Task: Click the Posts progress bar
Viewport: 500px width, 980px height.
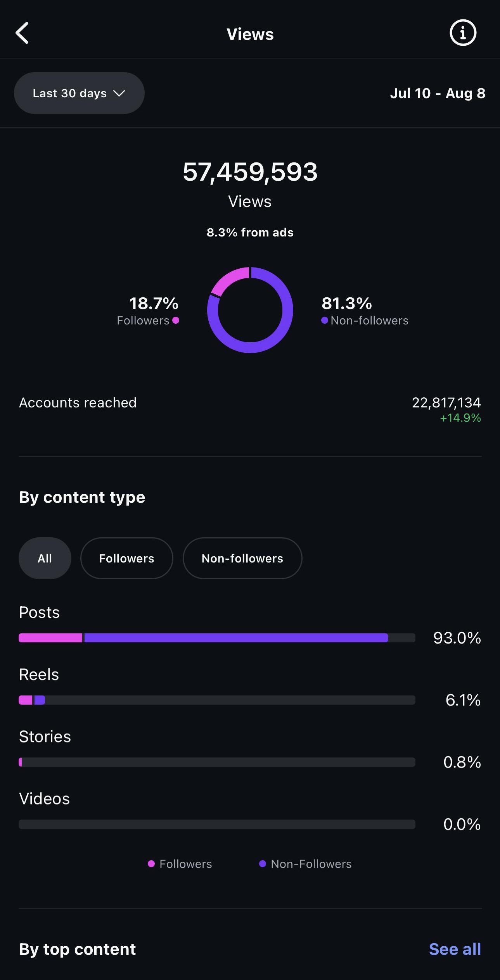Action: 217,638
